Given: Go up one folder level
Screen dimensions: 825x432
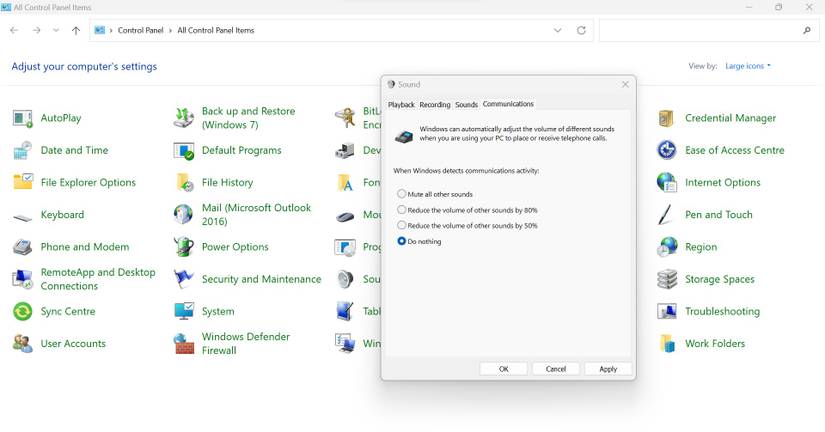Looking at the screenshot, I should point(76,31).
